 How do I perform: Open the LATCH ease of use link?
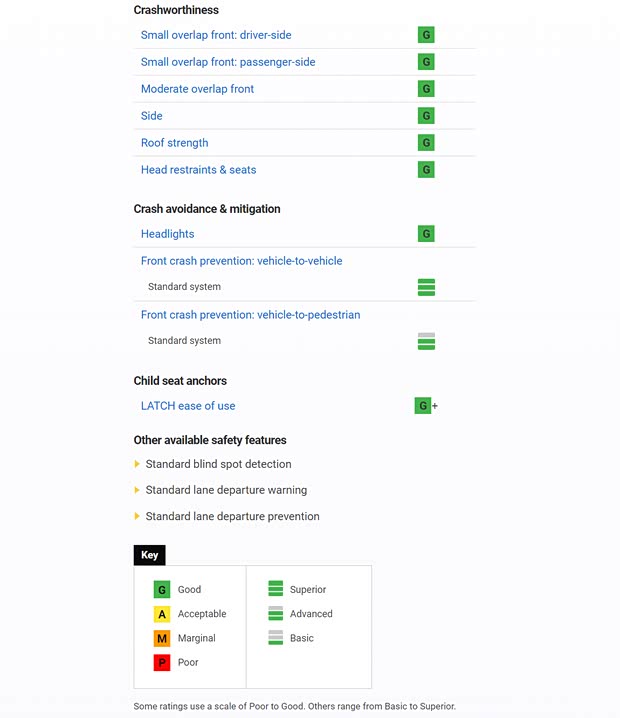(188, 406)
